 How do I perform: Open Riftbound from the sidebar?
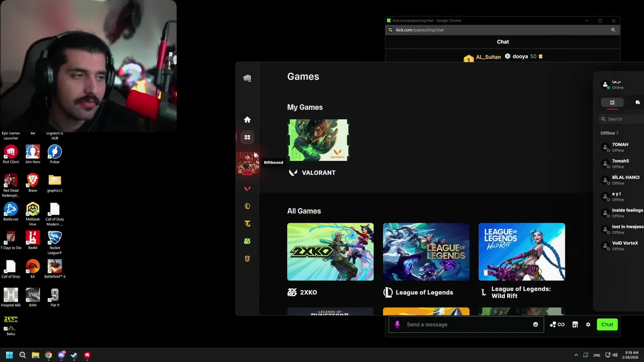247,163
